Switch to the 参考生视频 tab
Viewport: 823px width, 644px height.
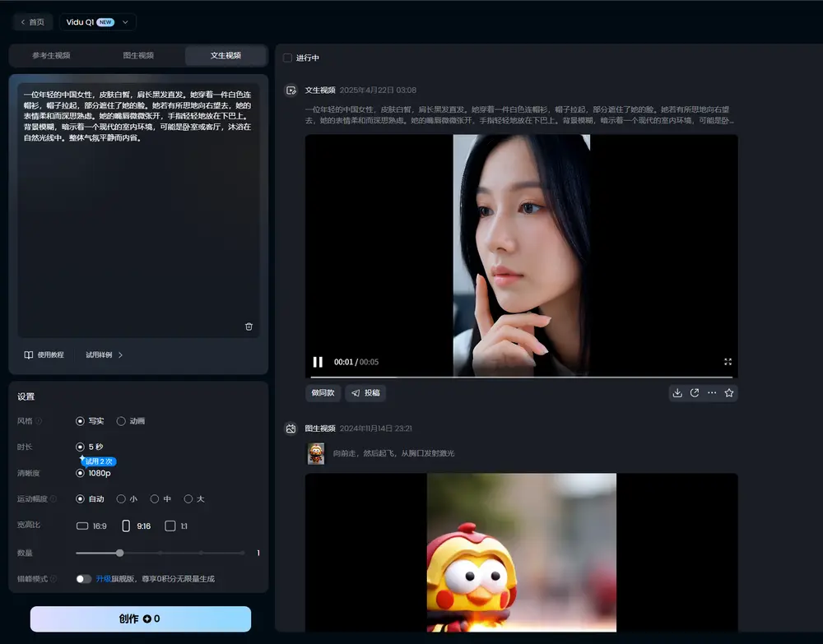pyautogui.click(x=51, y=56)
